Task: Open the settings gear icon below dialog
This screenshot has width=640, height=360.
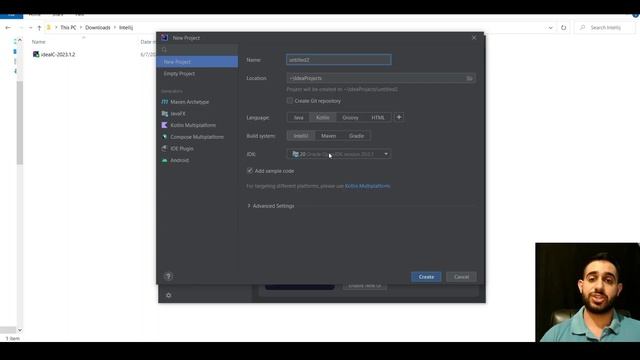Action: coord(169,295)
